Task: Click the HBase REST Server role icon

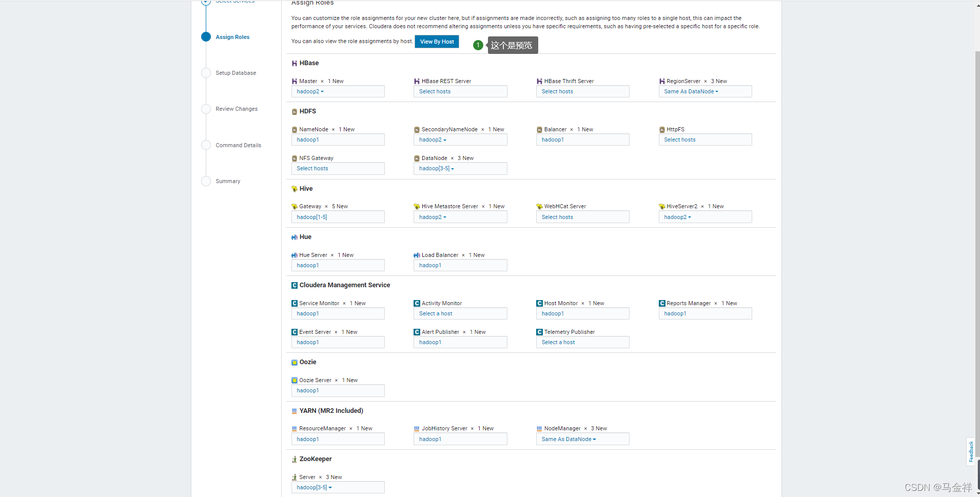Action: point(417,81)
